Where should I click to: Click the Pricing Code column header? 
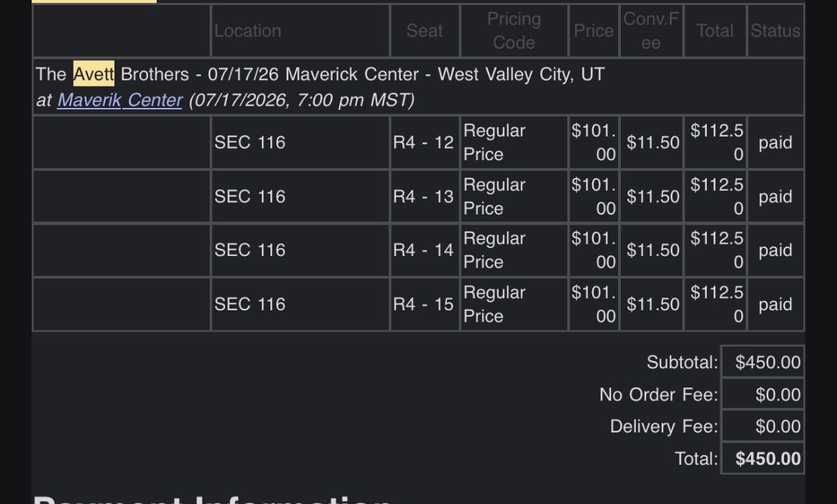point(514,31)
